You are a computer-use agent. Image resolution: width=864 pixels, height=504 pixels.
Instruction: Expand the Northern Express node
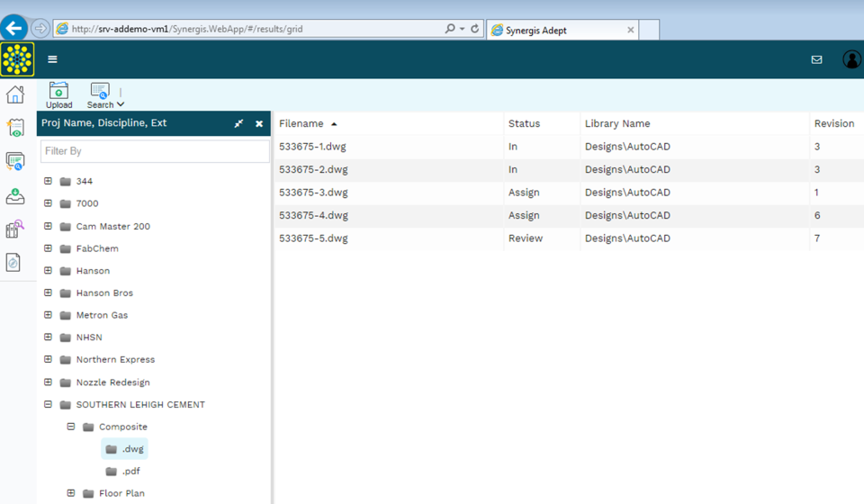(48, 359)
